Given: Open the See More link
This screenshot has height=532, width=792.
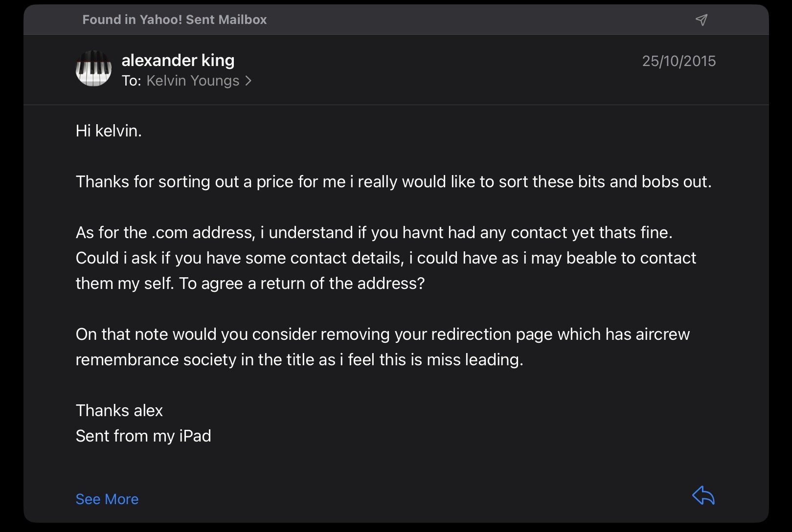Looking at the screenshot, I should click(x=107, y=499).
